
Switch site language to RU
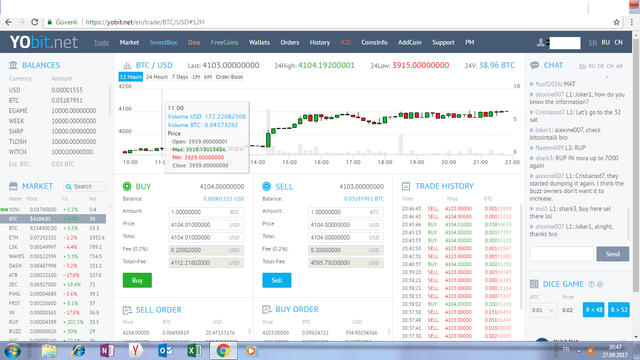tap(606, 42)
